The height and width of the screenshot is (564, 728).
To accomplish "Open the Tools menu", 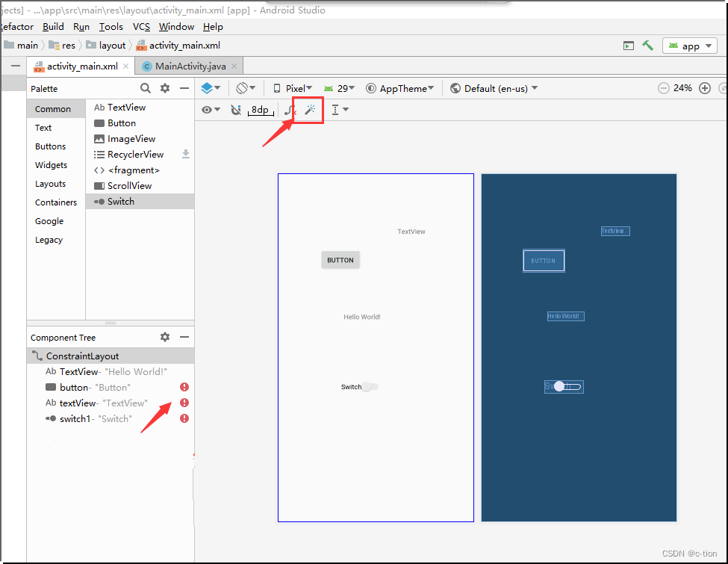I will point(111,26).
